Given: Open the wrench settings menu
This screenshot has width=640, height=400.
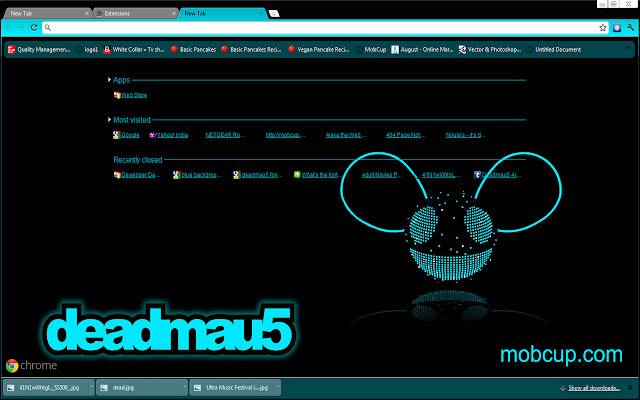Looking at the screenshot, I should click(631, 28).
